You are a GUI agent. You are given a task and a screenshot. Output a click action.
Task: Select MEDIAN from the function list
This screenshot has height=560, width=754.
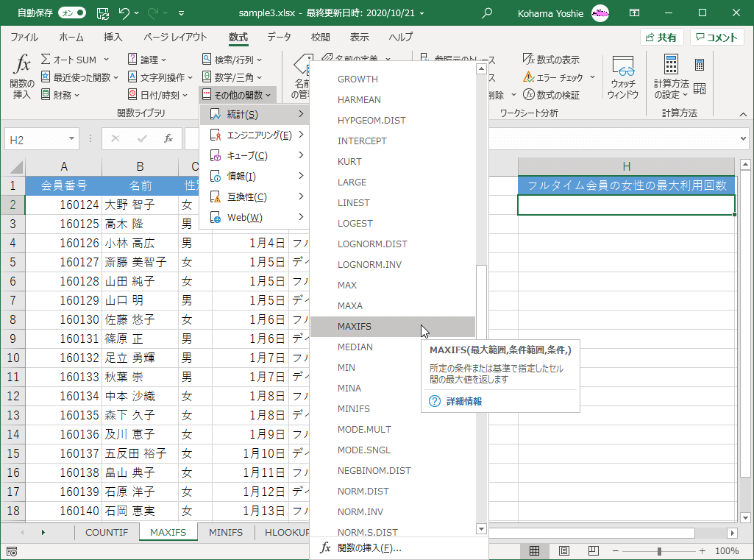tap(355, 347)
